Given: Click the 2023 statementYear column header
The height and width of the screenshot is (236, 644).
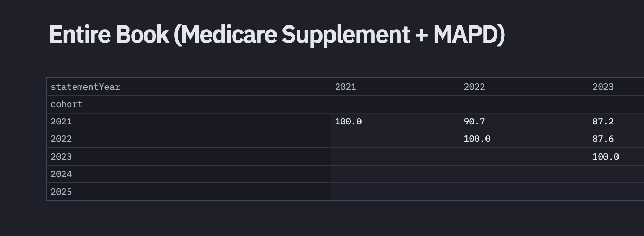Looking at the screenshot, I should coord(603,87).
